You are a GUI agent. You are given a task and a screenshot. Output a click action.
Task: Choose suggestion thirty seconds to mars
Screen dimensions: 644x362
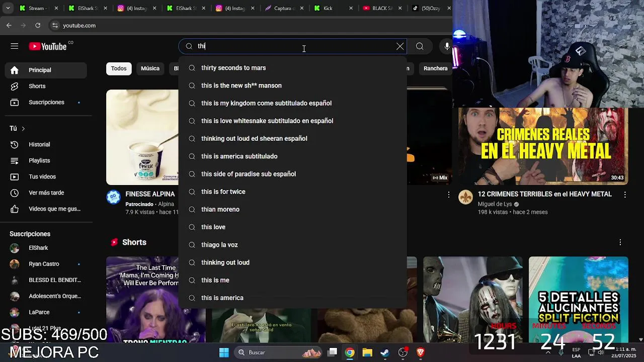point(292,68)
